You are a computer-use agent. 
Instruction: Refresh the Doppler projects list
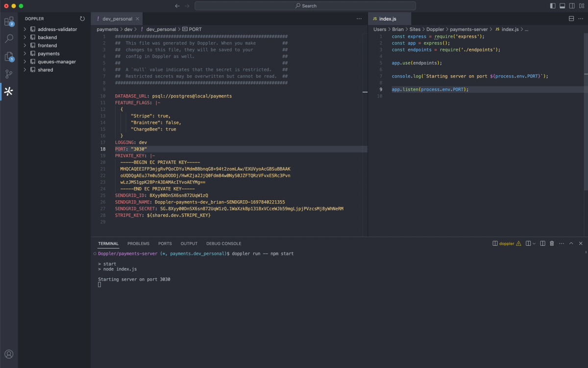tap(82, 19)
